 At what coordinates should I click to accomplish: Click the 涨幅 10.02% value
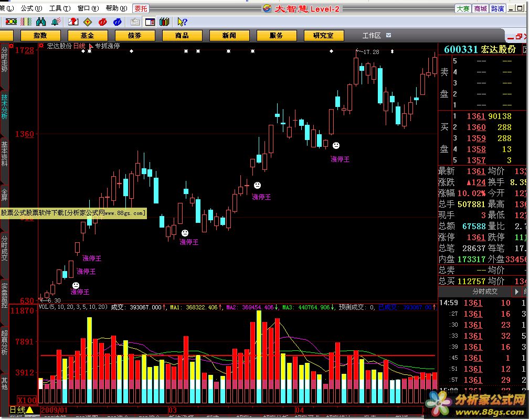472,193
